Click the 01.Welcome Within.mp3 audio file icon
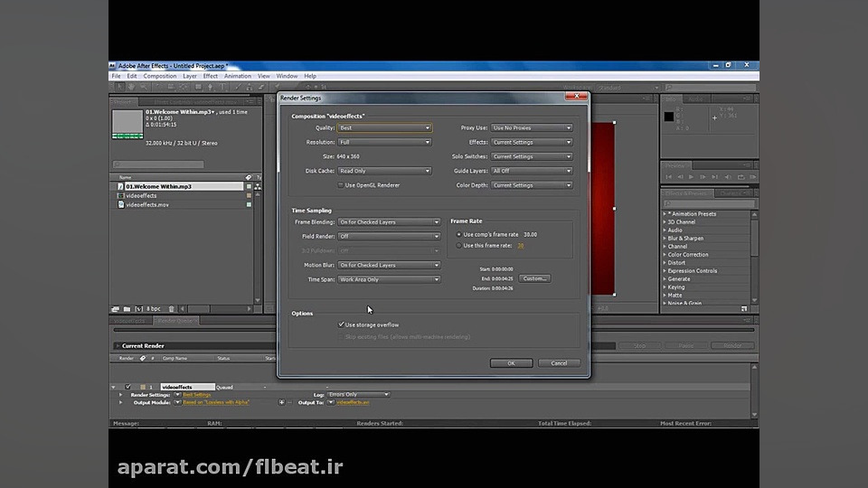The image size is (868, 488). coord(120,186)
